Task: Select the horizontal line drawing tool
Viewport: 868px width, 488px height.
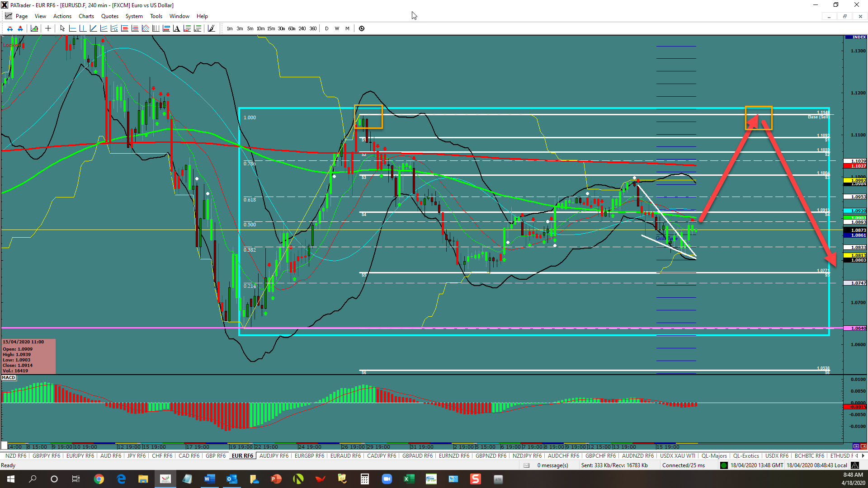Action: (72, 28)
